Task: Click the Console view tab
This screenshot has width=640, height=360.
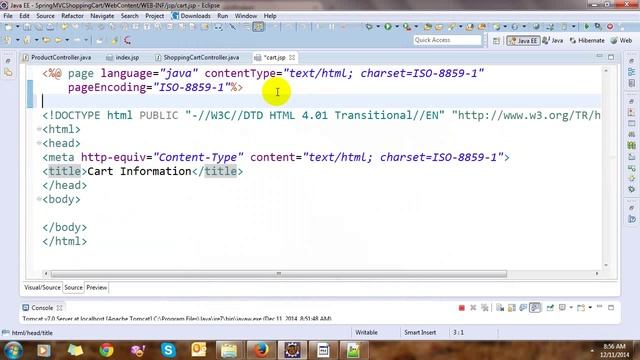Action: click(42, 308)
